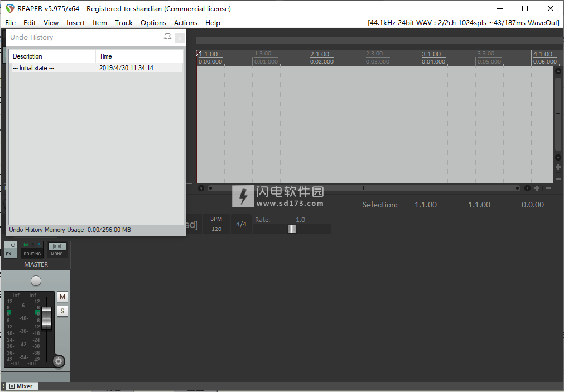Maximize the REAPER window

(525, 8)
